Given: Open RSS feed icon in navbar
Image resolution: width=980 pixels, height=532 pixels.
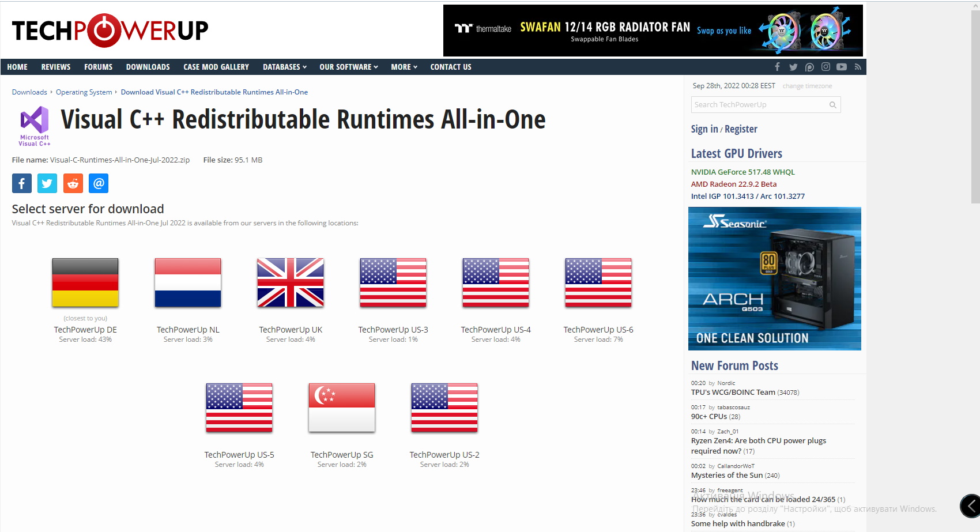Looking at the screenshot, I should (x=858, y=67).
